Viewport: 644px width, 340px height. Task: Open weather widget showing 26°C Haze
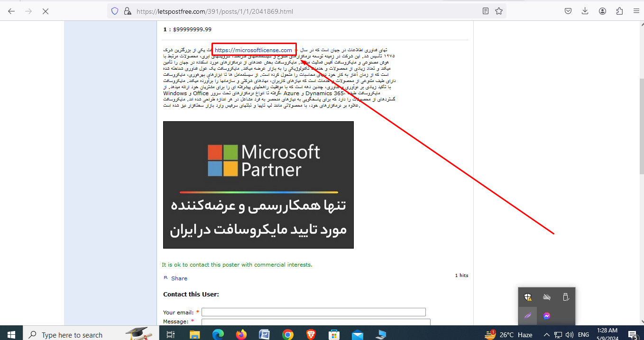click(x=509, y=334)
